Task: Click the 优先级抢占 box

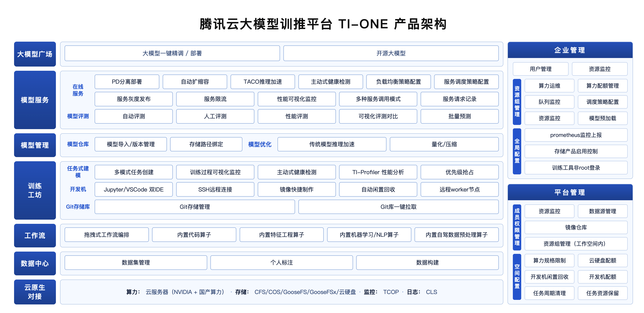Action: tap(459, 172)
